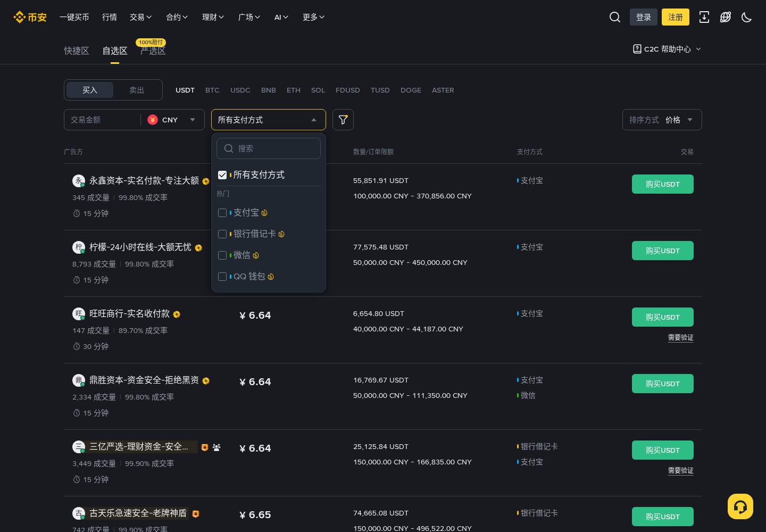
Task: Click 需要验证 link in 旺旺商行 row
Action: [681, 338]
